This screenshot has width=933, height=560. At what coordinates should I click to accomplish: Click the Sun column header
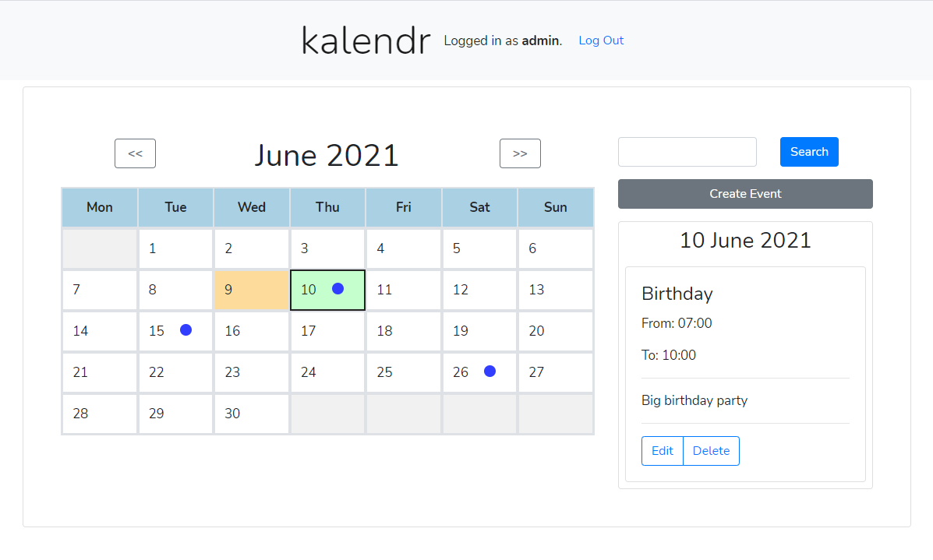click(555, 207)
